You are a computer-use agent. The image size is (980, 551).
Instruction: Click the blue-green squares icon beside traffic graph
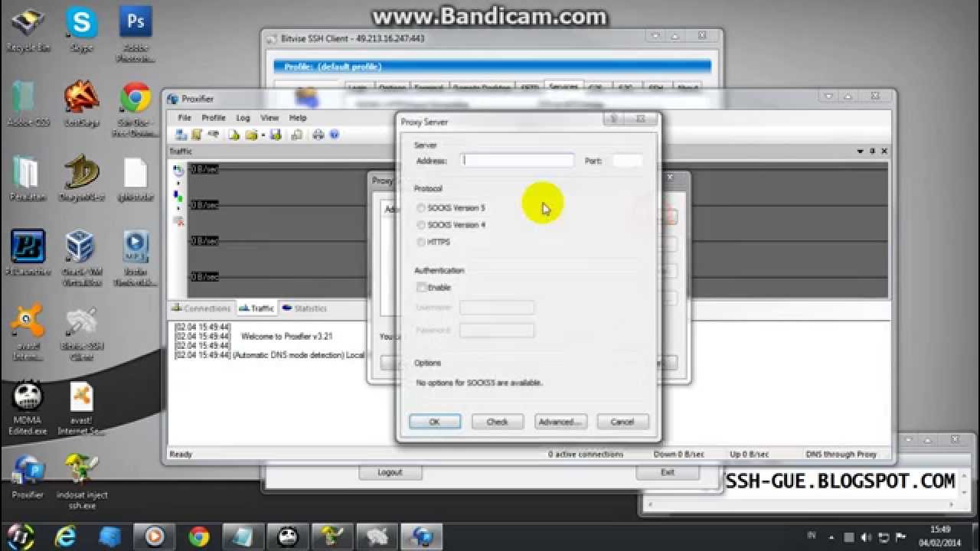[178, 197]
